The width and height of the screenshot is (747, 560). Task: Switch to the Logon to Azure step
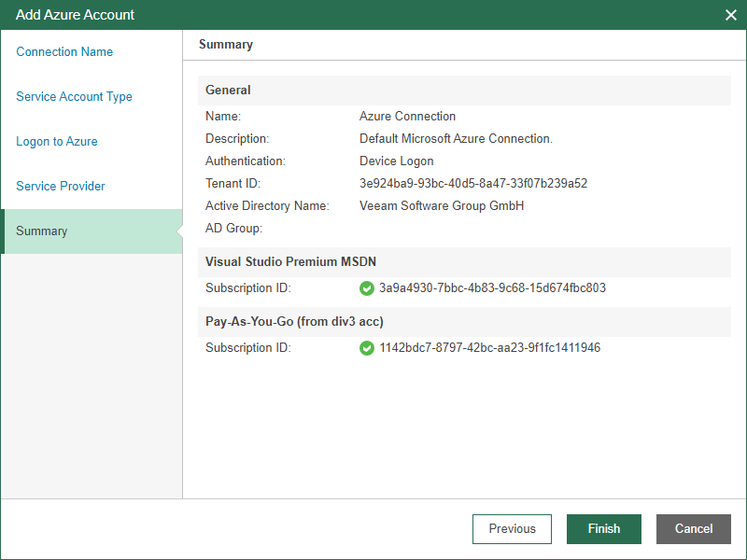click(x=57, y=142)
